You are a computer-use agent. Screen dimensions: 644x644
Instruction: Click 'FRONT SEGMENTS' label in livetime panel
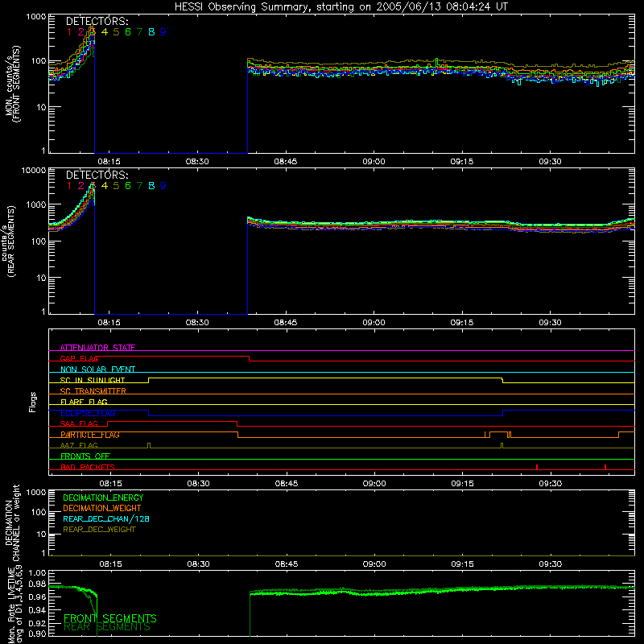click(110, 618)
